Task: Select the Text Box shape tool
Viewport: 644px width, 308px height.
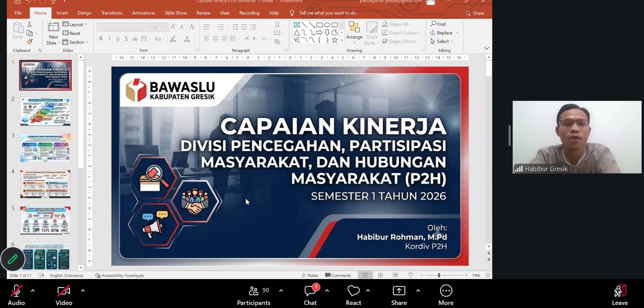Action: (297, 25)
